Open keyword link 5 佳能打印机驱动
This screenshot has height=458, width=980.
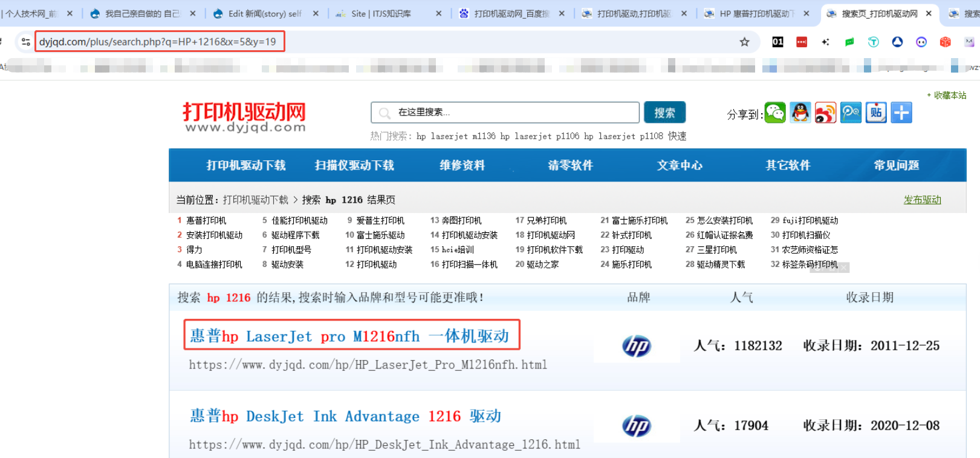pyautogui.click(x=299, y=220)
